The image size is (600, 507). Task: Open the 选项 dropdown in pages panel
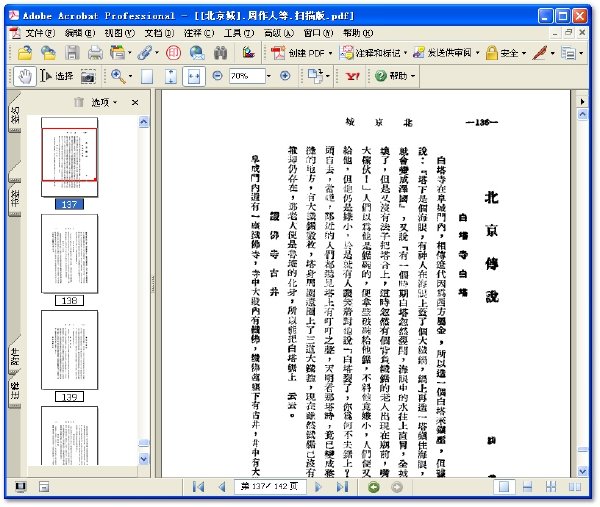coord(104,102)
